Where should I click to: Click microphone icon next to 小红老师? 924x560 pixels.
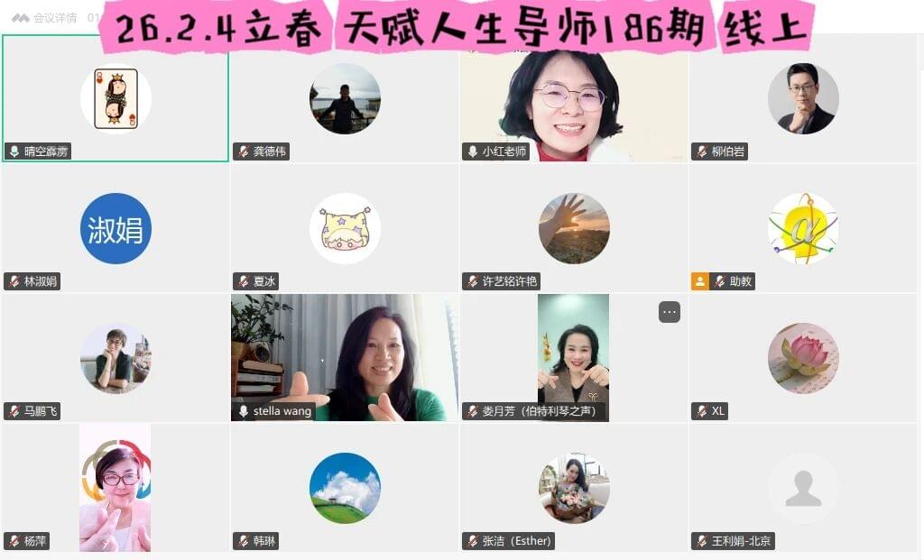[473, 151]
